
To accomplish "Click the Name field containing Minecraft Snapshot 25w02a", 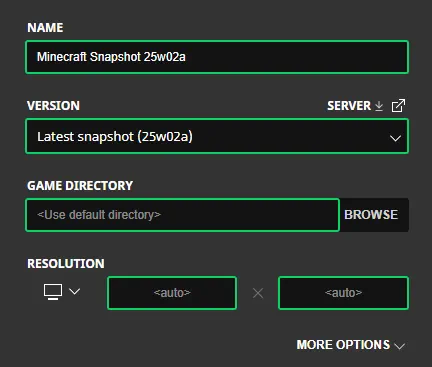I will [x=217, y=57].
